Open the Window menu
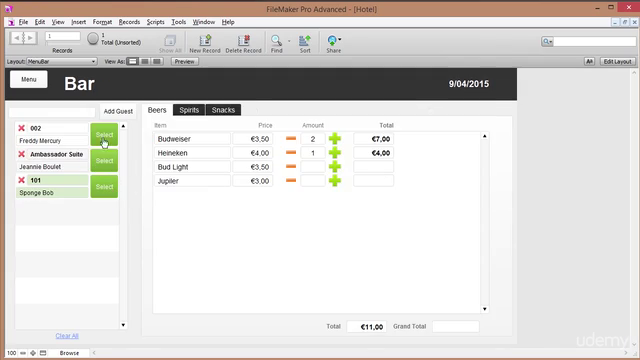Screen dimensions: 640x360 pyautogui.click(x=204, y=22)
